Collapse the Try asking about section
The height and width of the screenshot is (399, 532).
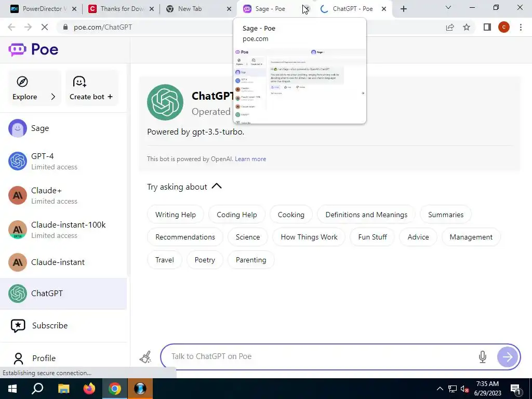[x=217, y=187]
